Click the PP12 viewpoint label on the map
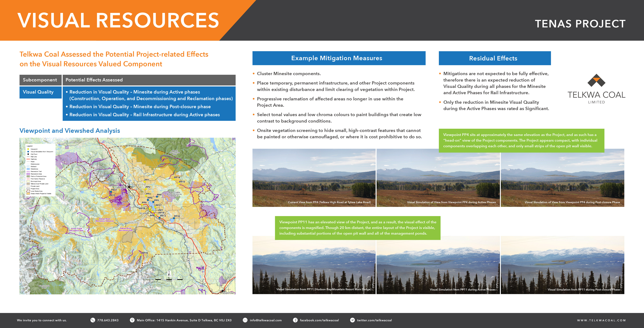This screenshot has height=328, width=644. point(112,195)
